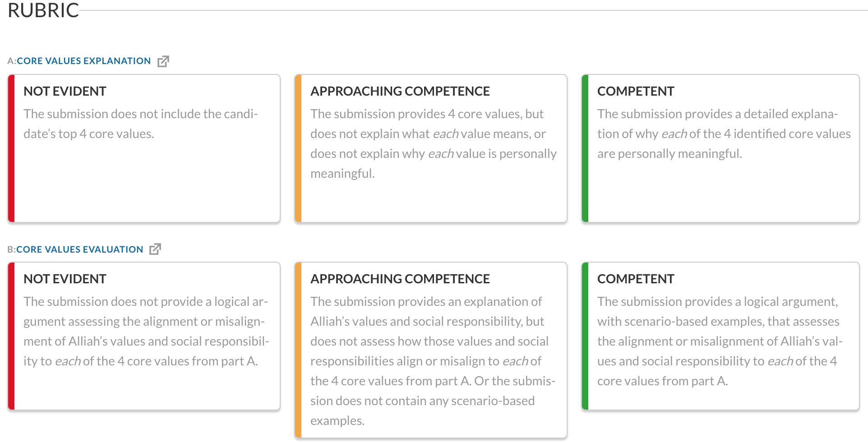The height and width of the screenshot is (443, 868).
Task: Select Not Evident card under Core Values Explanation
Action: [144, 148]
